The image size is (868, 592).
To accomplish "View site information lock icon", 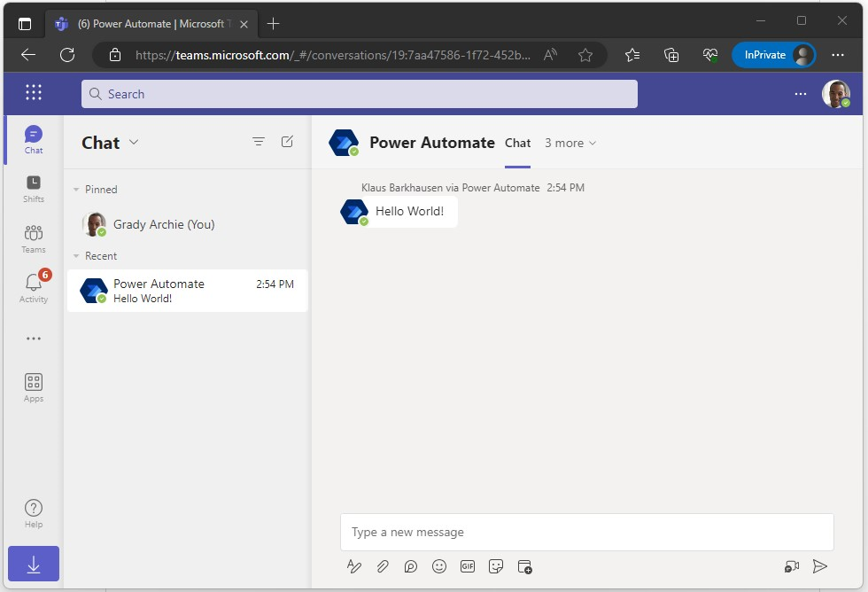I will click(x=114, y=55).
